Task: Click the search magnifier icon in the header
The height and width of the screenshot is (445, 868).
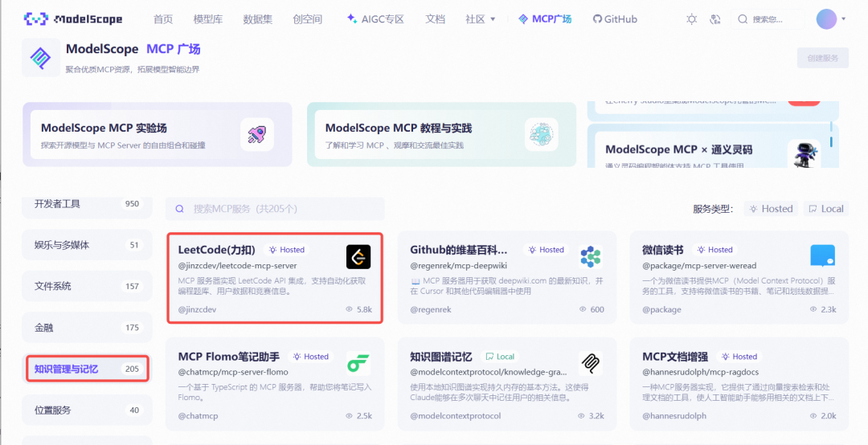Action: 743,19
